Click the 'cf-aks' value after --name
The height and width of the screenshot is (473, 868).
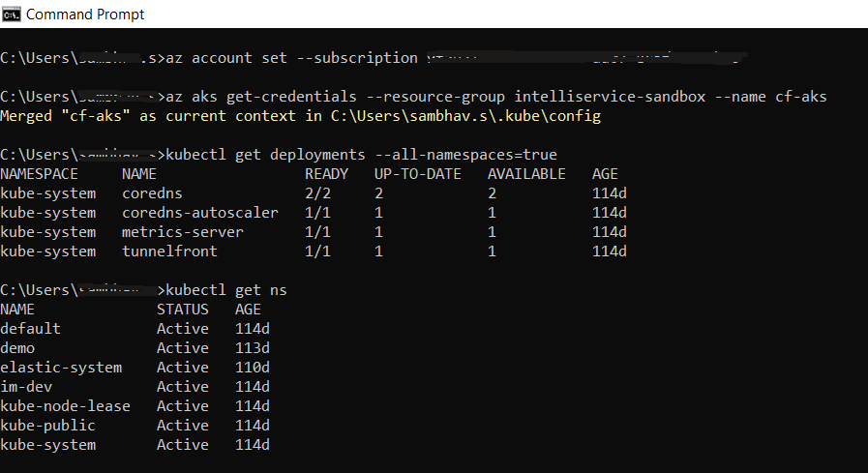click(800, 97)
